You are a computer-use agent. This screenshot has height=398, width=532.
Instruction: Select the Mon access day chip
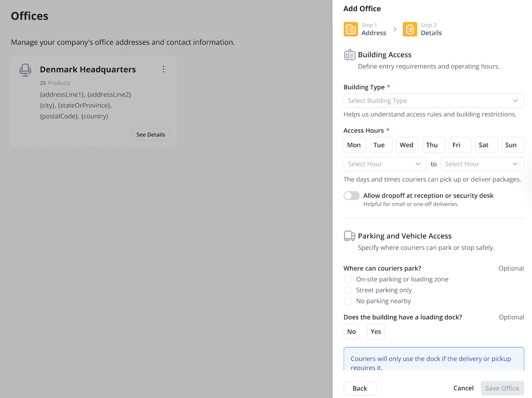click(x=354, y=145)
